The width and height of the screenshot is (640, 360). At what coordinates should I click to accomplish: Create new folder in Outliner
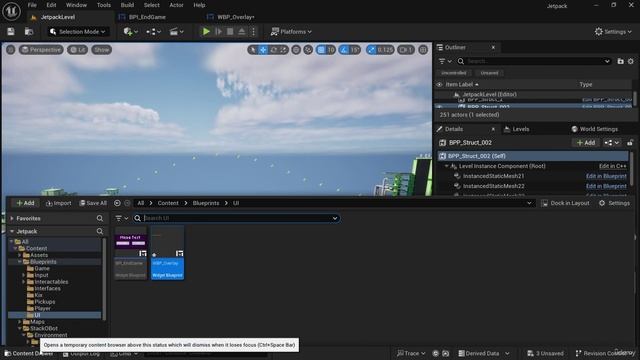620,61
